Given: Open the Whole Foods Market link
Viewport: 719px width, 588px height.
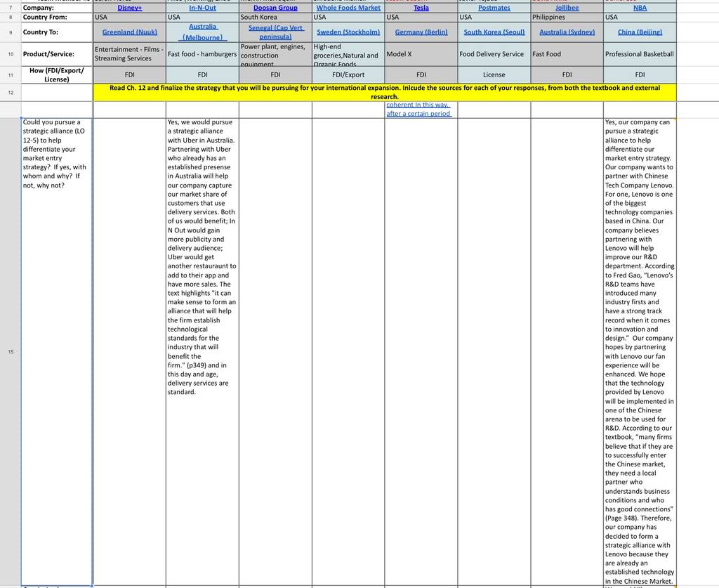Looking at the screenshot, I should (x=348, y=8).
